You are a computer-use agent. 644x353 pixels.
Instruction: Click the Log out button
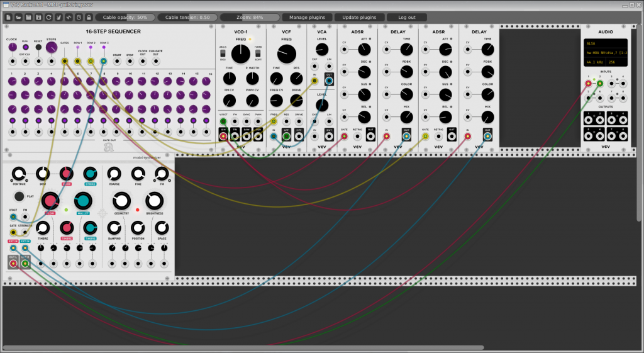coord(407,17)
